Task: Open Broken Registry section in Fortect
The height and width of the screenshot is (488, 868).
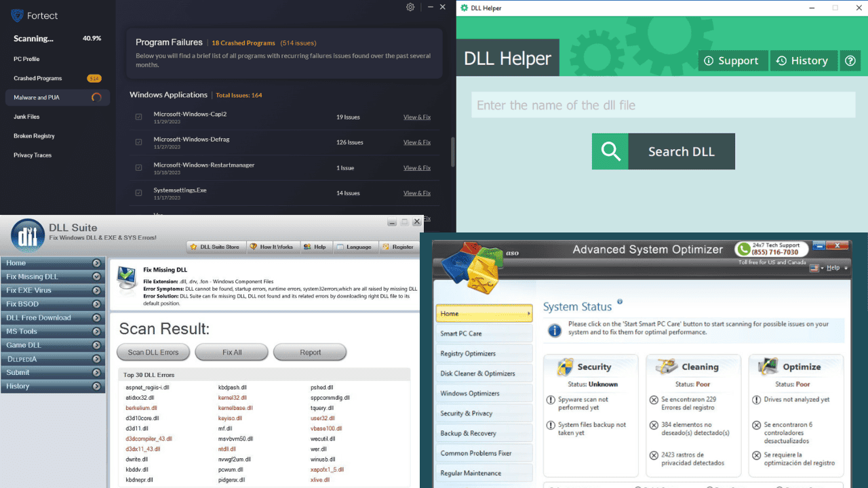Action: pyautogui.click(x=34, y=136)
